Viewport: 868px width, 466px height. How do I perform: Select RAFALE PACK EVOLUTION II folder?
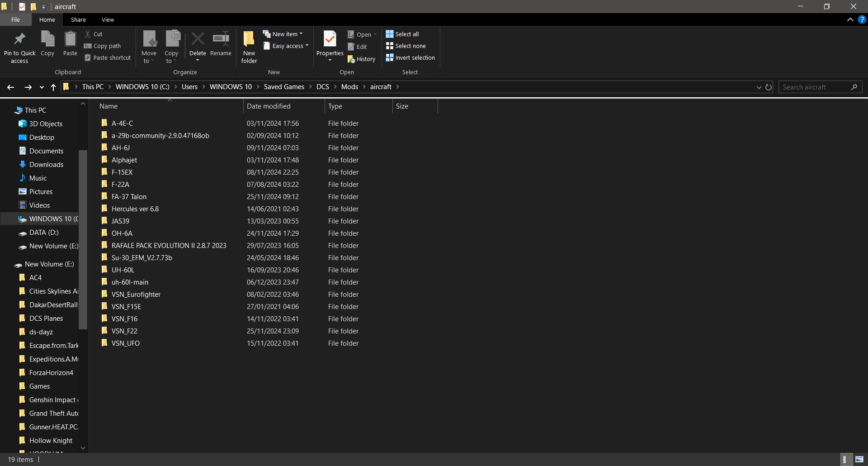click(169, 245)
